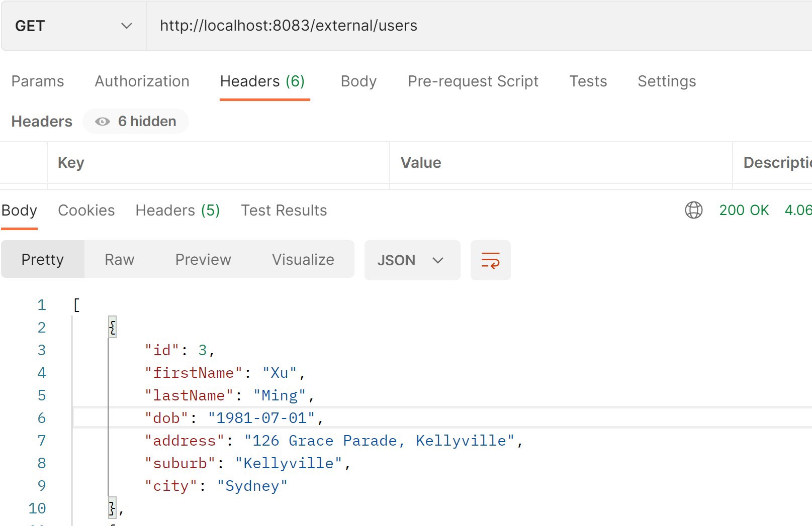Viewport: 812px width, 526px height.
Task: Open the Settings tab
Action: point(667,81)
